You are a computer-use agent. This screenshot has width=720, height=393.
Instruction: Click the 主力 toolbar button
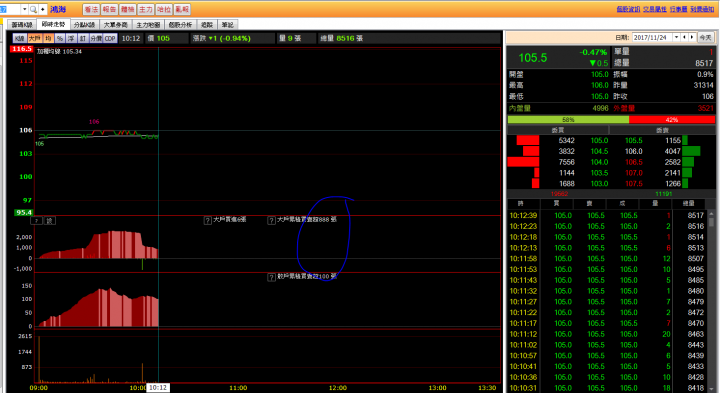pyautogui.click(x=146, y=9)
